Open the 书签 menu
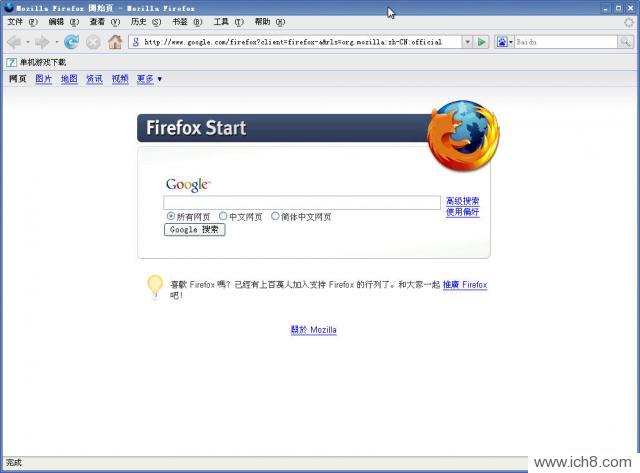Screen dimensions: 640x473 click(x=187, y=22)
